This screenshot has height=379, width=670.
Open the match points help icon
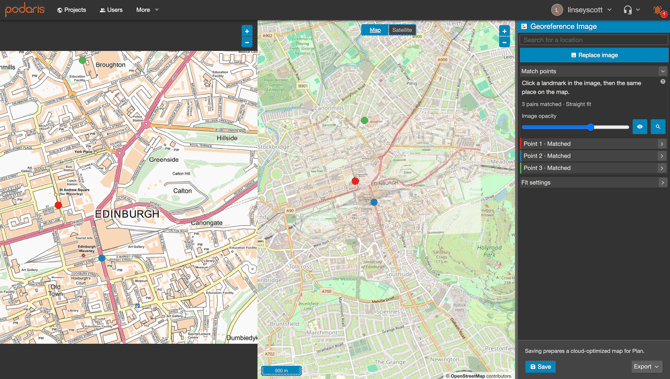click(663, 82)
